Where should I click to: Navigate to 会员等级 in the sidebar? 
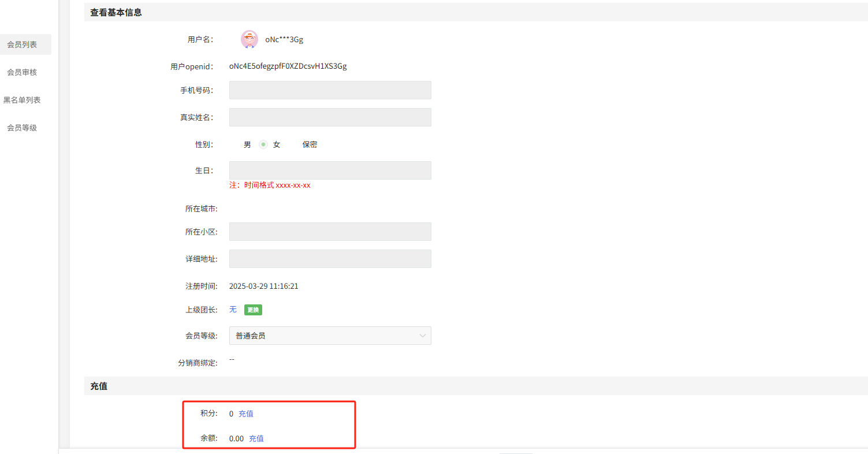(x=22, y=128)
